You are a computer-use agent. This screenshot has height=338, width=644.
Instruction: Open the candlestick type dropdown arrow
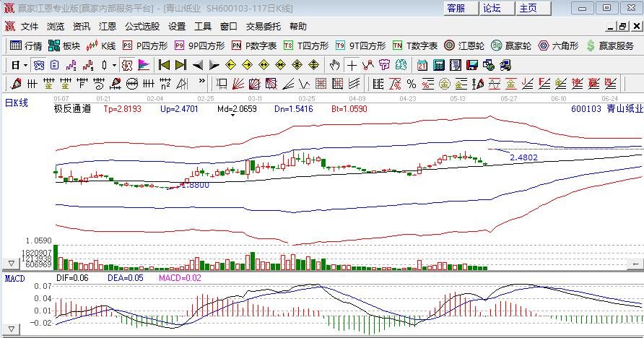point(114,65)
